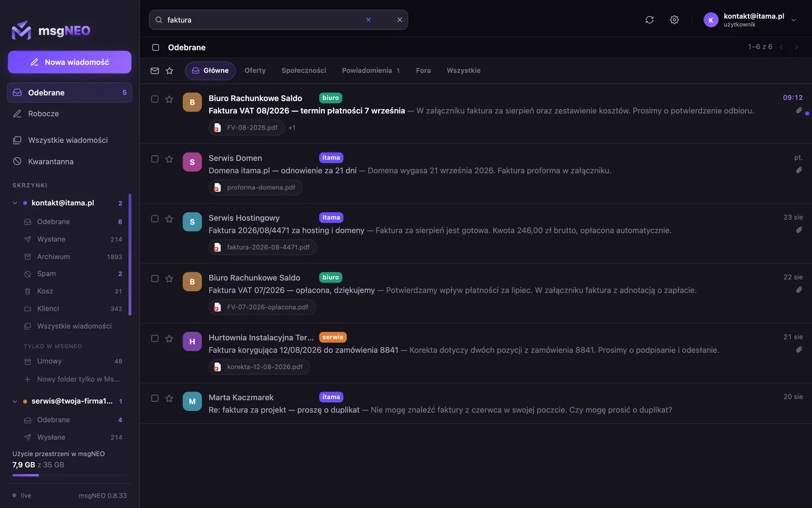Click the mark-as-read envelope icon
This screenshot has height=508, width=812.
pos(155,71)
